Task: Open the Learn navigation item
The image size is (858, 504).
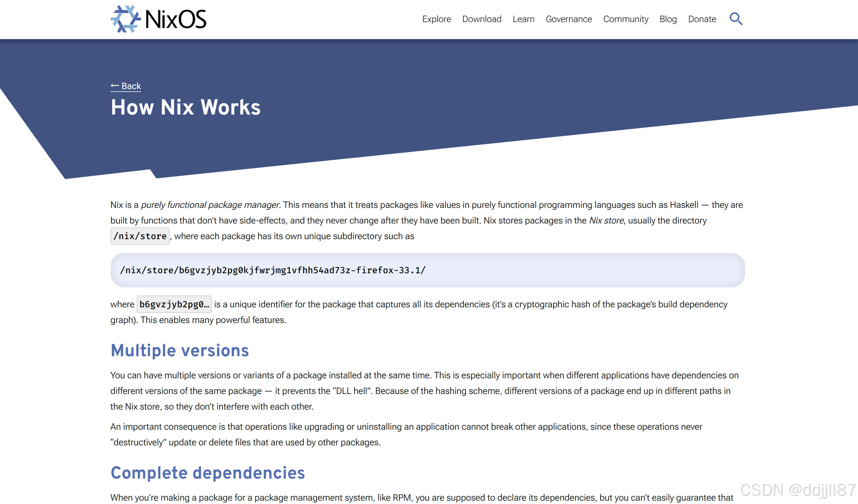Action: click(x=523, y=19)
